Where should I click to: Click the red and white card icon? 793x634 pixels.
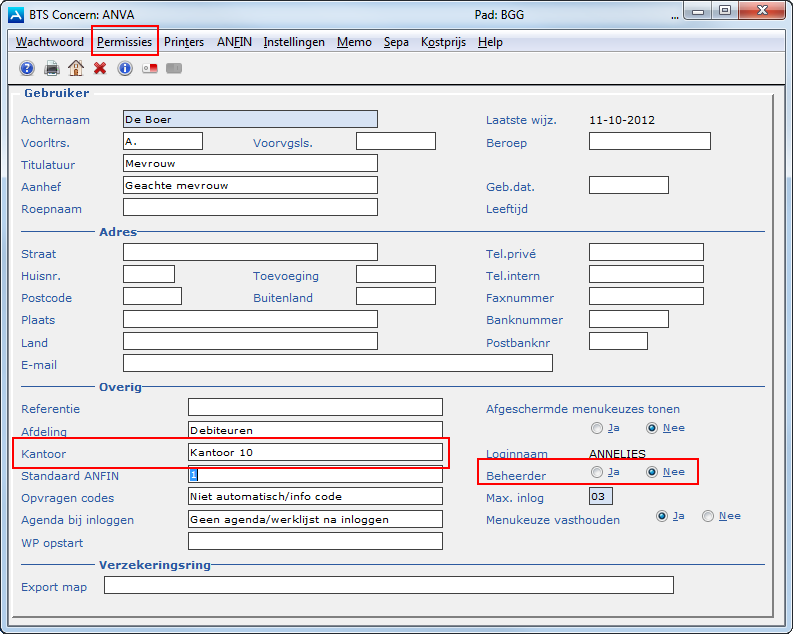150,68
